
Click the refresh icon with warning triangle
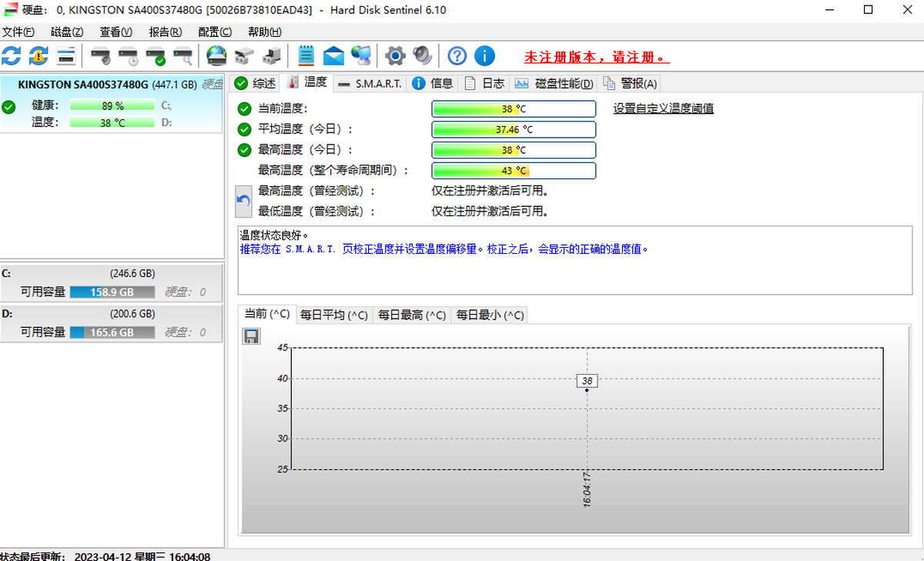(x=38, y=55)
